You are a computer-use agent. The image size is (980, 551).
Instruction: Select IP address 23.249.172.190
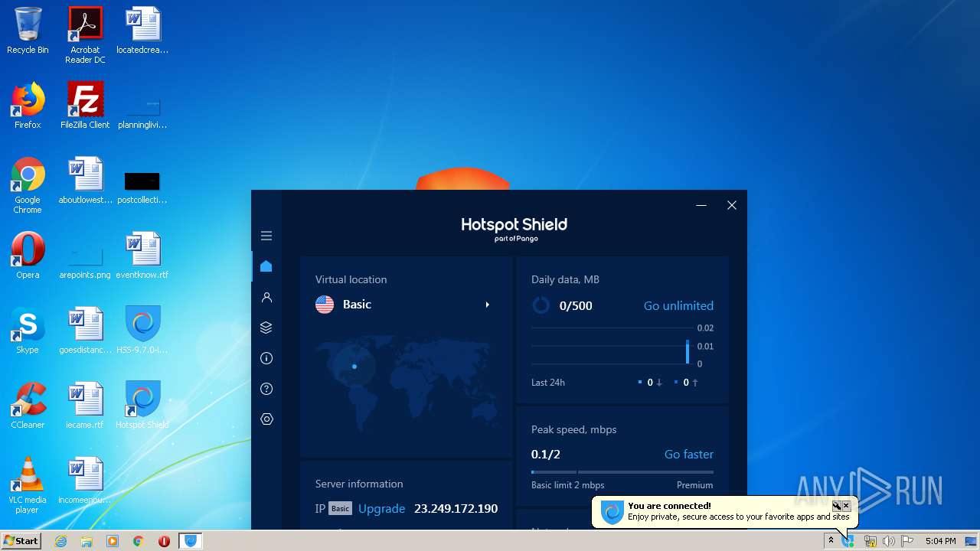point(456,508)
